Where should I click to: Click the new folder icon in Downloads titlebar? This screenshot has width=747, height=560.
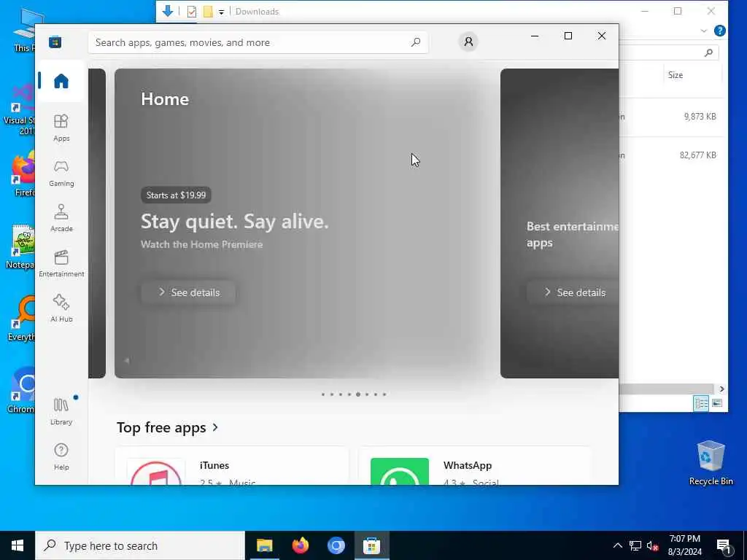tap(208, 12)
